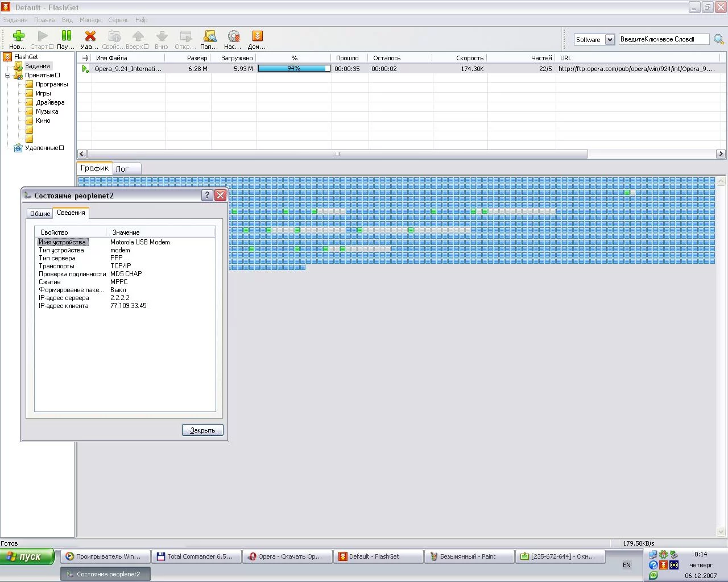Click the red X Удалить icon
The width and height of the screenshot is (728, 582).
[x=90, y=36]
